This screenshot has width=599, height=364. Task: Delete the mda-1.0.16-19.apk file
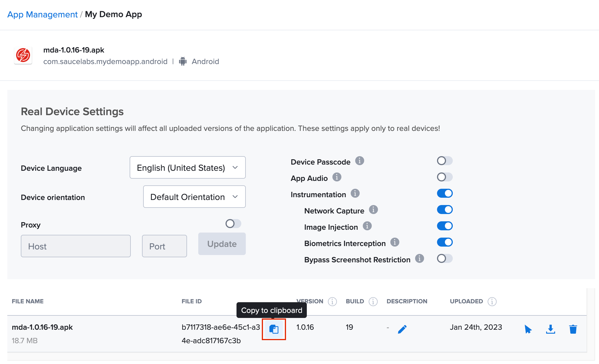(573, 329)
